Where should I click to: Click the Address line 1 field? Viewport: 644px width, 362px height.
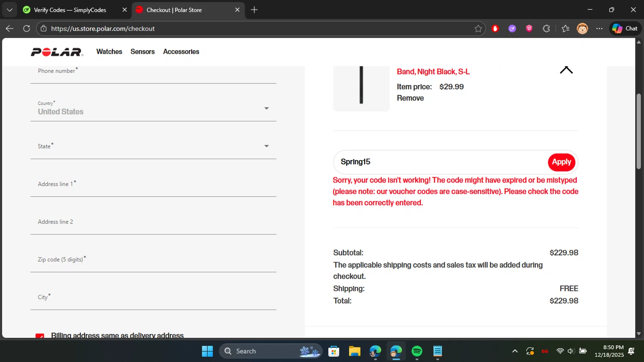[153, 184]
